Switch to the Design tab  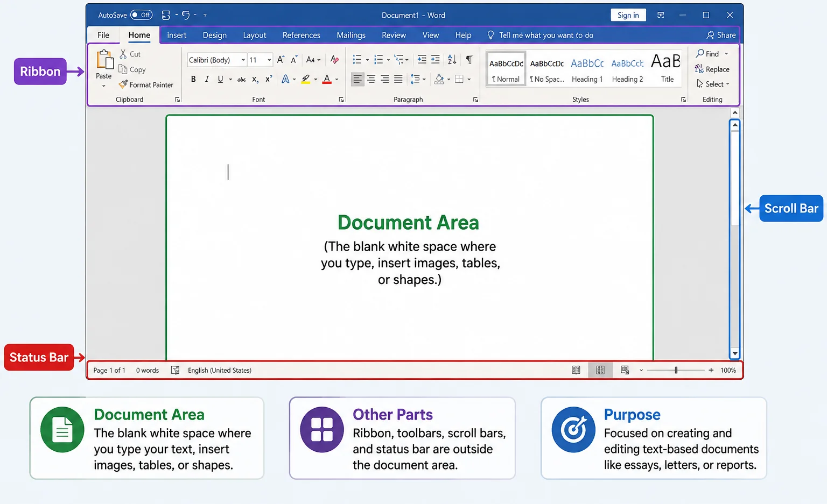(215, 35)
